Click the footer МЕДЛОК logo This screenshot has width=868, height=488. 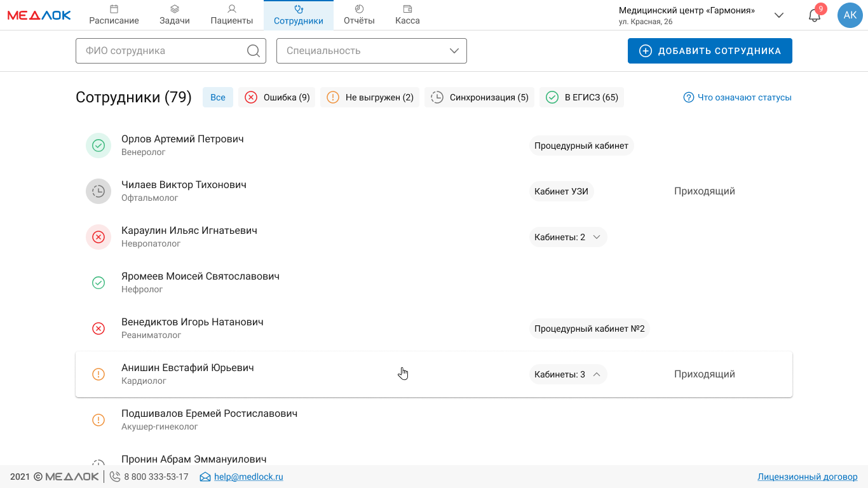pyautogui.click(x=72, y=477)
